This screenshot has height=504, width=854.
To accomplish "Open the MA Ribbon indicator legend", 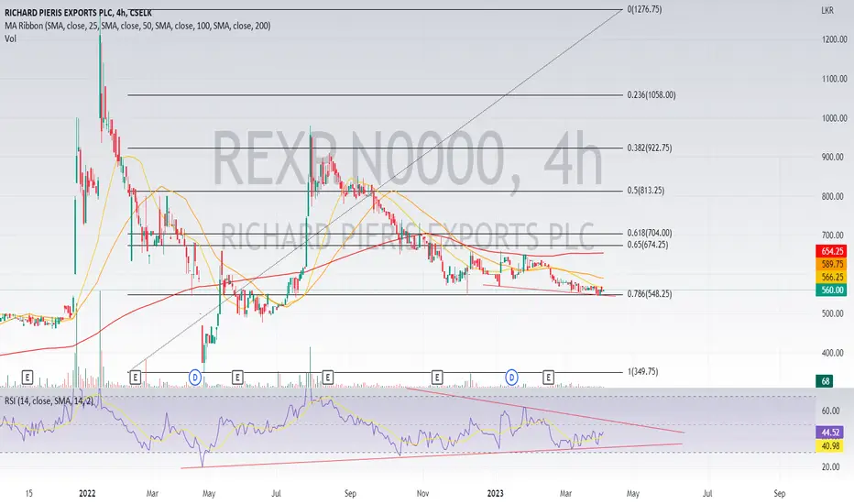I will pyautogui.click(x=137, y=26).
